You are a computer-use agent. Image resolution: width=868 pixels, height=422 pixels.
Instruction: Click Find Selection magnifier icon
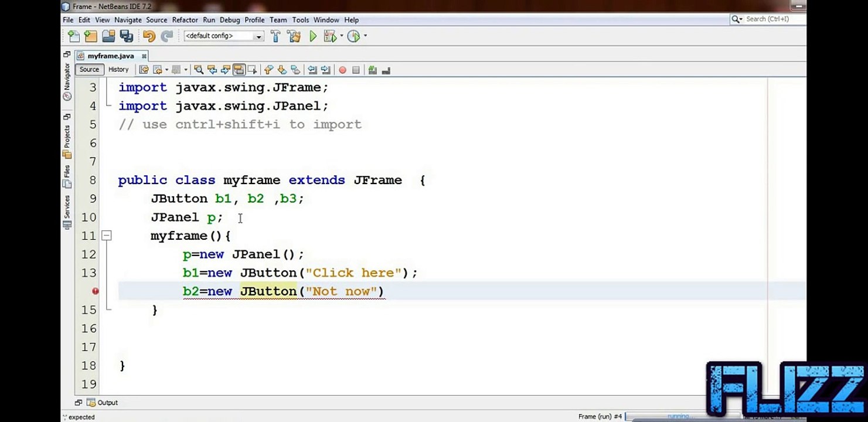coord(199,70)
